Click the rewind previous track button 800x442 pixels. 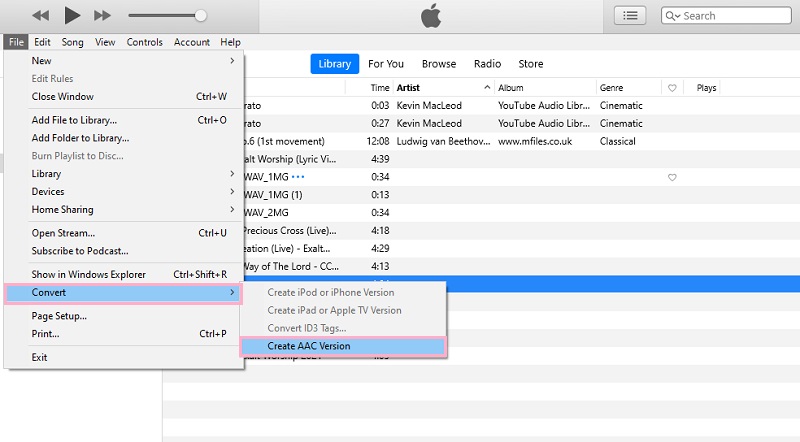click(x=40, y=16)
